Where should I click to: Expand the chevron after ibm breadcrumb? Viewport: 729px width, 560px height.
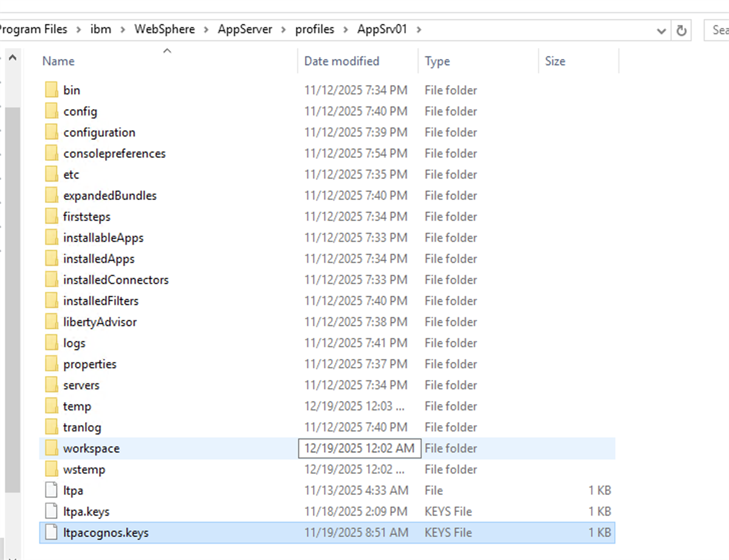tap(123, 29)
